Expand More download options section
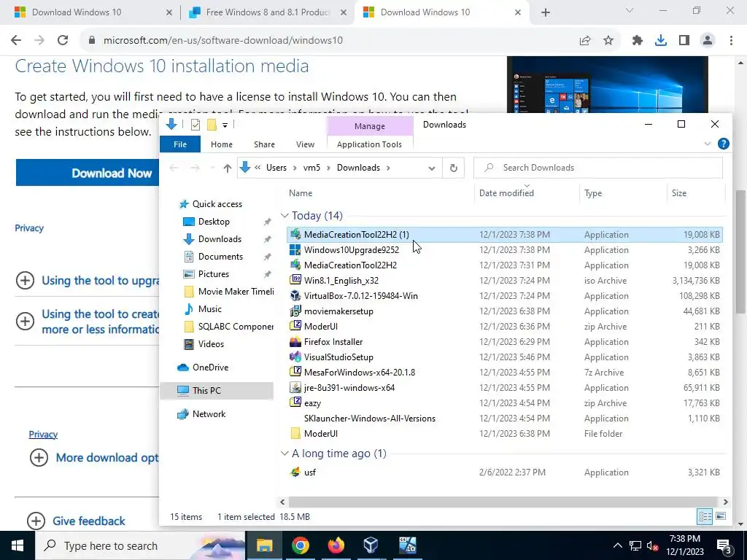 39,458
